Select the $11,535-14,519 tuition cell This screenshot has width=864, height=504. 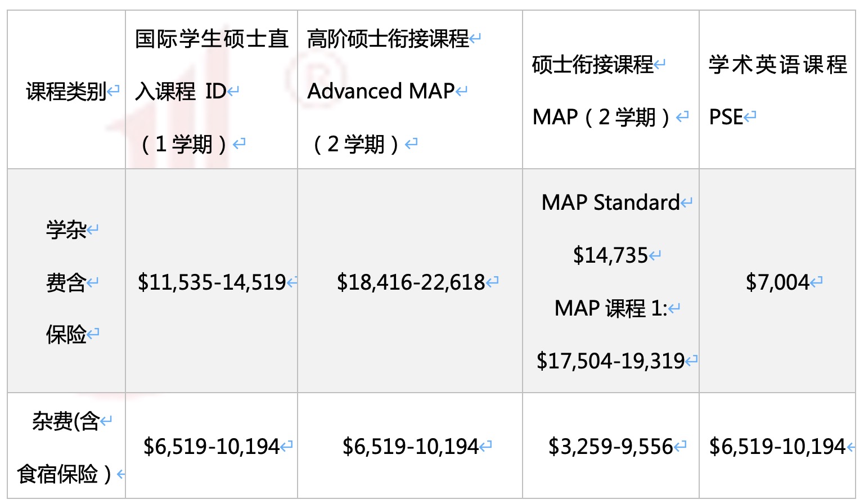pos(212,282)
